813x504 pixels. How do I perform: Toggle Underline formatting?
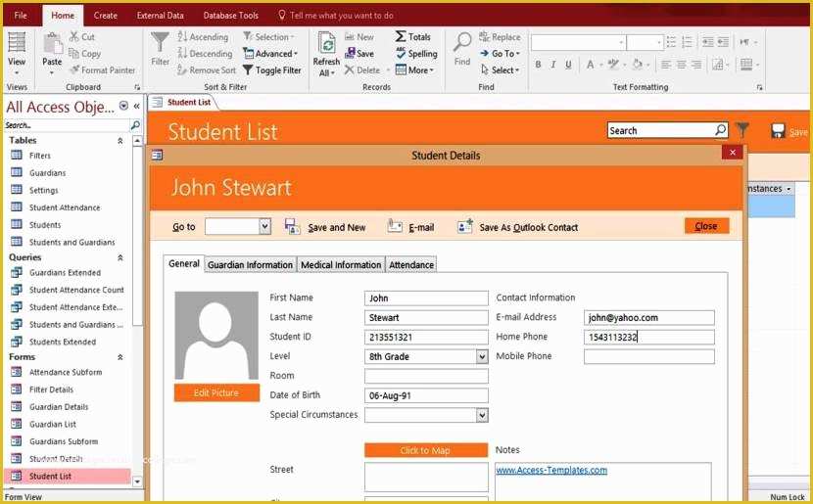tap(569, 65)
